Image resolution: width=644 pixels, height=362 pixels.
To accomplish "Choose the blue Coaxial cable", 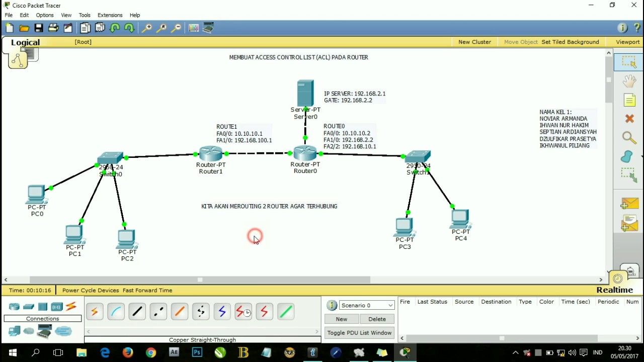I will [x=222, y=312].
